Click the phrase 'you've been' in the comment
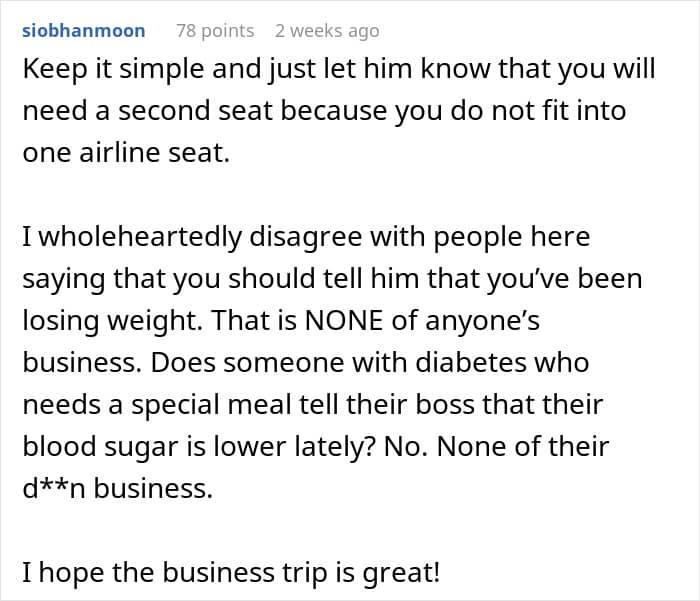 (564, 280)
